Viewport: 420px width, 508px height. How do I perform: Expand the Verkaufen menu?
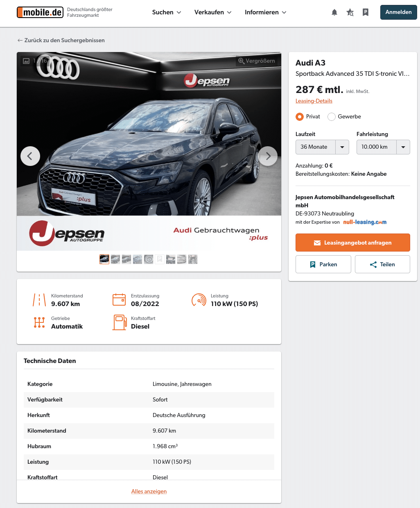[213, 12]
